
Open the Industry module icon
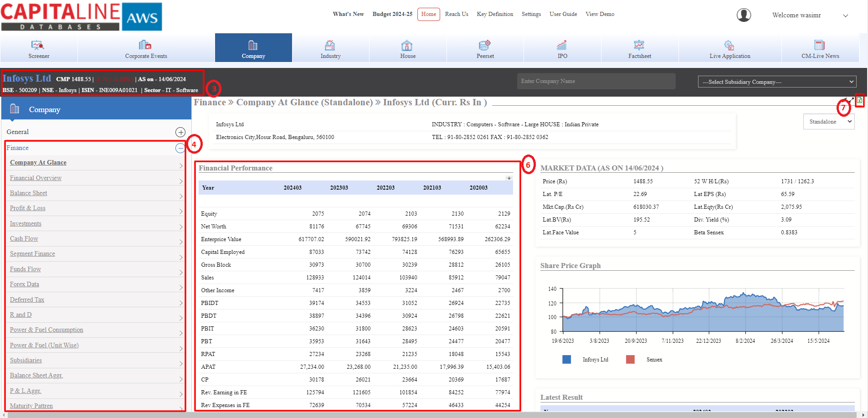330,45
